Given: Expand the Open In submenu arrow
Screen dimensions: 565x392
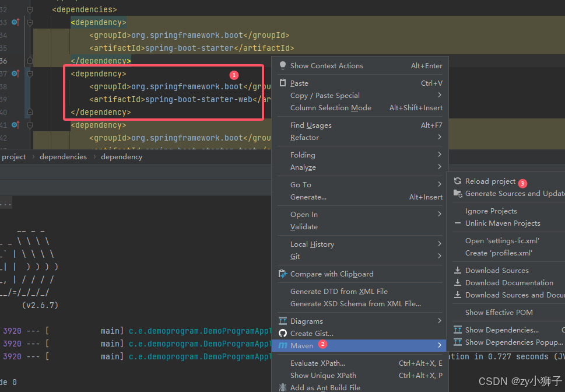Looking at the screenshot, I should pyautogui.click(x=440, y=214).
